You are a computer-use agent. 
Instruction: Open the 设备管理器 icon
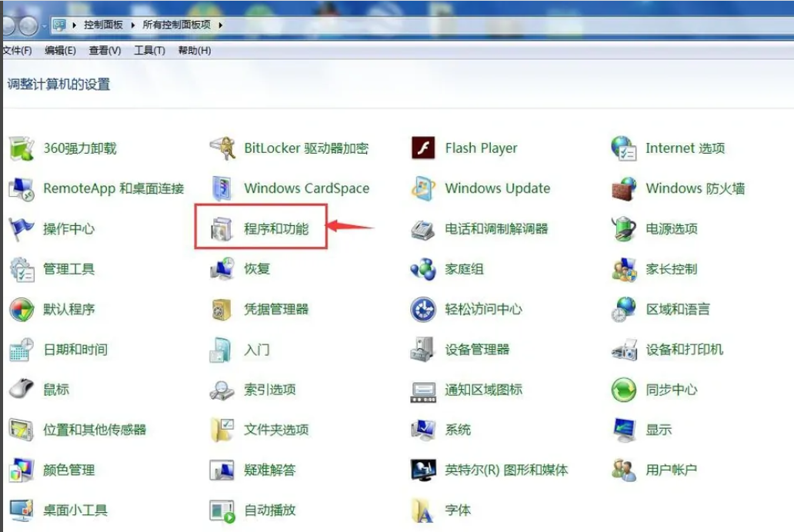coord(422,349)
